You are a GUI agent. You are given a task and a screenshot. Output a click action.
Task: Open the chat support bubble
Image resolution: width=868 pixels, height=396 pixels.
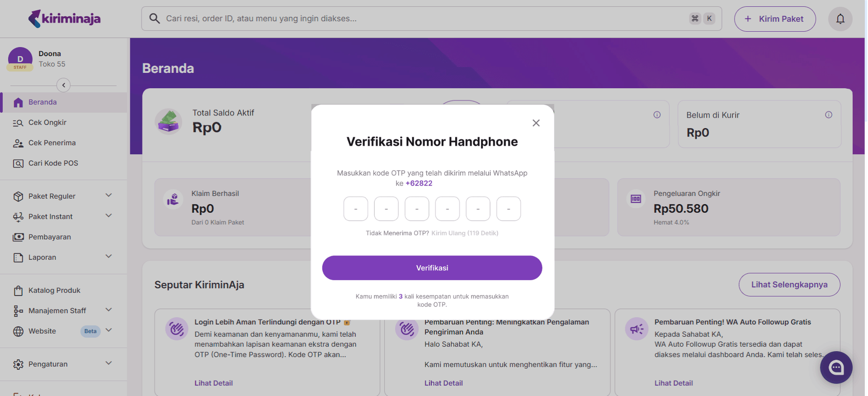coord(836,367)
